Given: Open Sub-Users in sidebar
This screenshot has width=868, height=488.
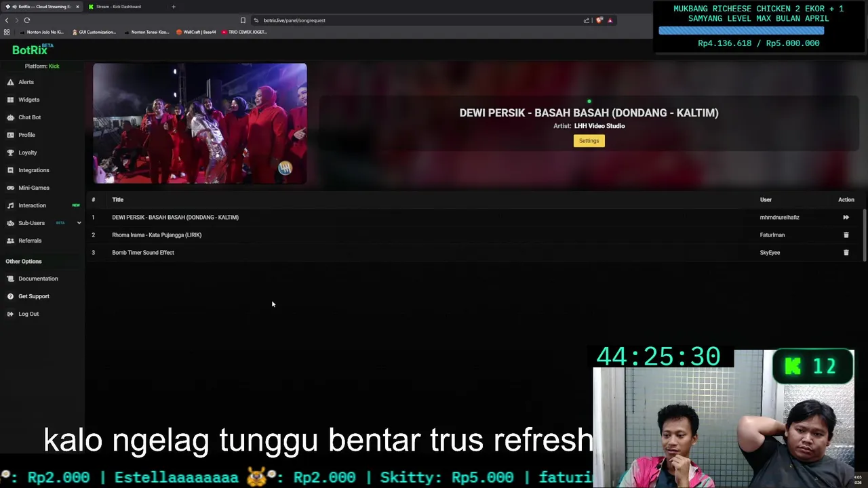Looking at the screenshot, I should [x=31, y=223].
